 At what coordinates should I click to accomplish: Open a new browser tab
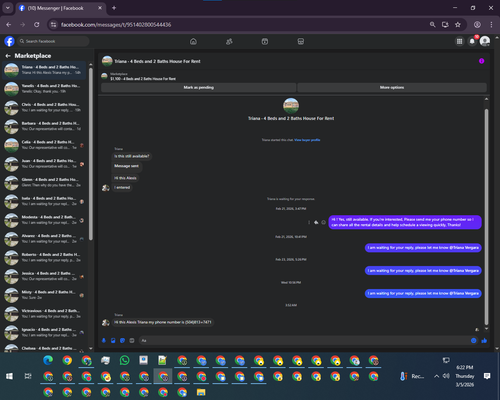pyautogui.click(x=114, y=8)
